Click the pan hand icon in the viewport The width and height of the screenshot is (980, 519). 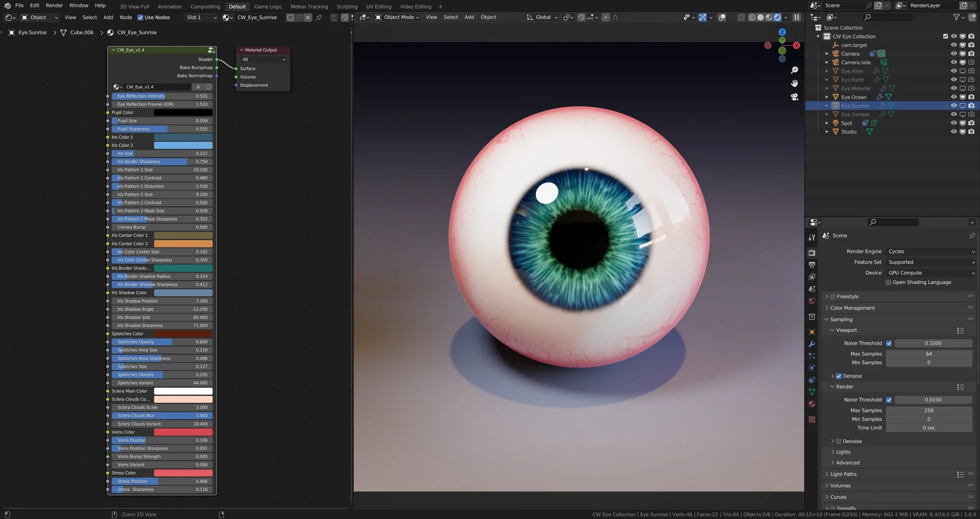pyautogui.click(x=794, y=83)
